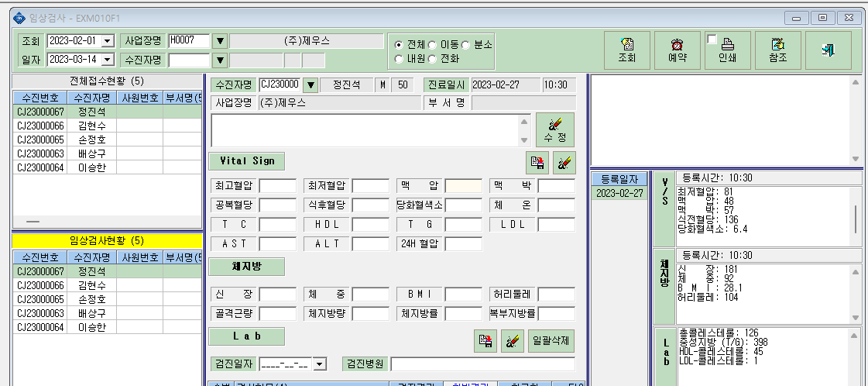The image size is (868, 386).
Task: Click the 체지방 section button
Action: [246, 267]
